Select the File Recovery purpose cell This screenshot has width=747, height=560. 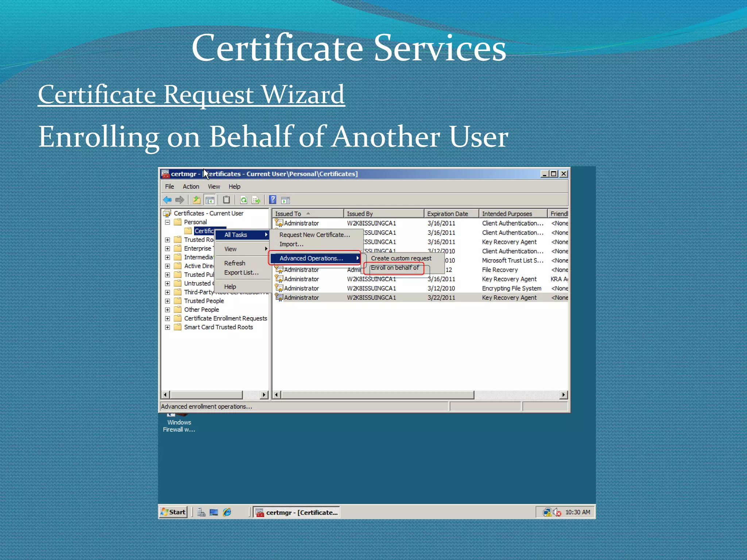[500, 270]
